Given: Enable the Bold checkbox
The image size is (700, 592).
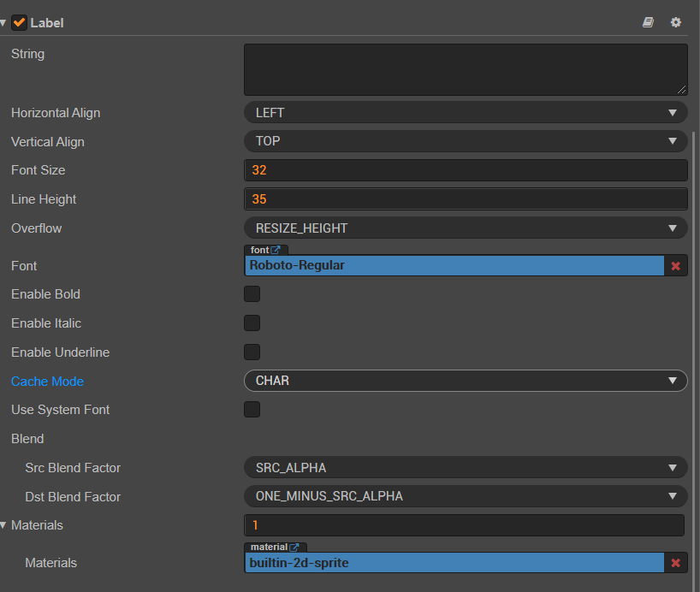Looking at the screenshot, I should pos(252,294).
